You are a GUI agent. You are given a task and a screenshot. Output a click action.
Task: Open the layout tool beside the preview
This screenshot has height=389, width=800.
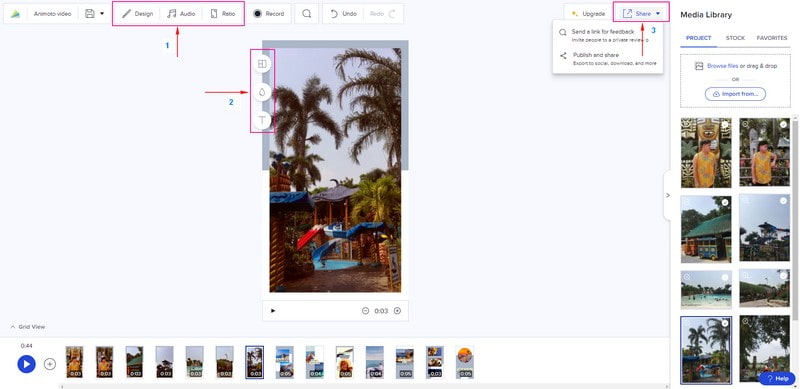click(262, 64)
